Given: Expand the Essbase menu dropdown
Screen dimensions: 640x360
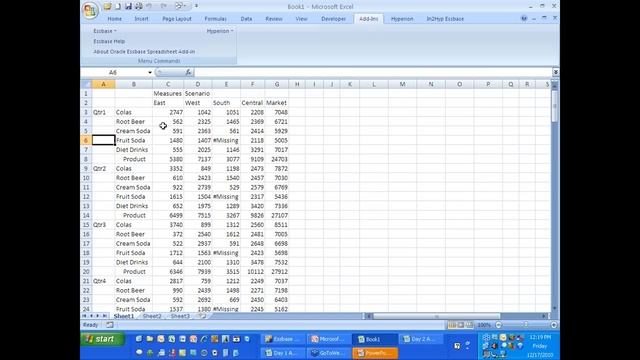Looking at the screenshot, I should point(105,31).
